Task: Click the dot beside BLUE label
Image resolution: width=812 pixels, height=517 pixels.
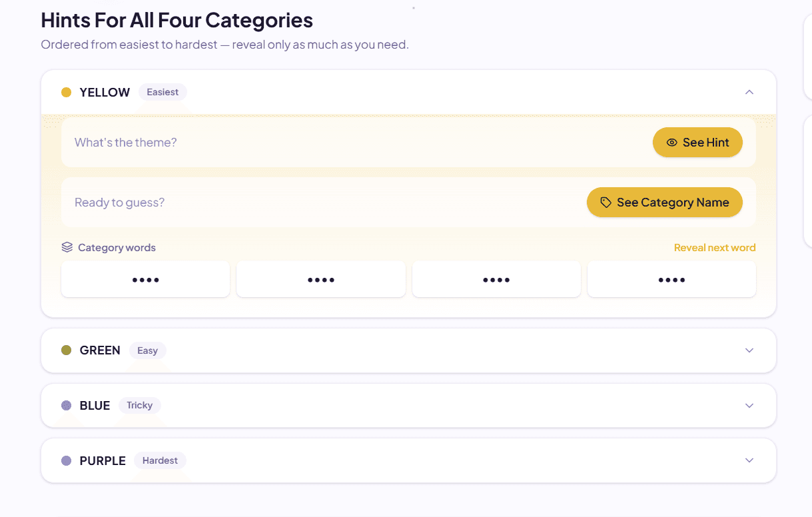Action: [x=66, y=405]
